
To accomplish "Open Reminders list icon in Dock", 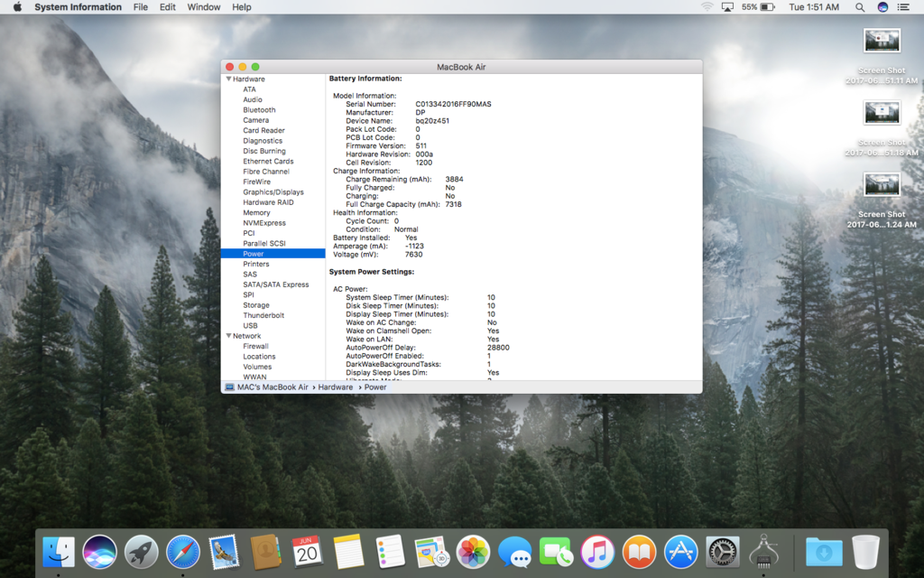I will click(390, 553).
